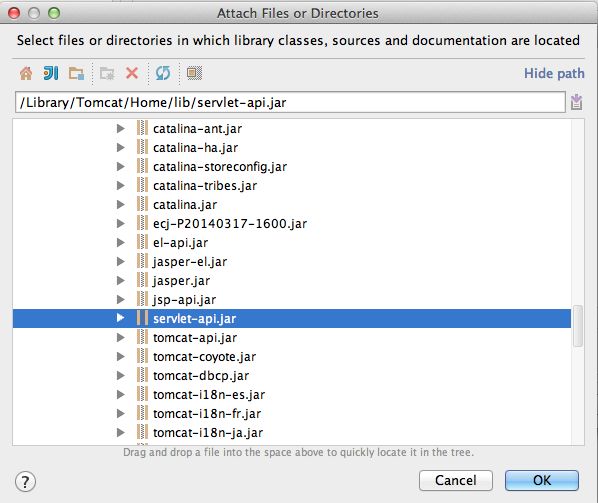
Task: Expand the servlet-api.jar tree arrow
Action: coord(121,318)
